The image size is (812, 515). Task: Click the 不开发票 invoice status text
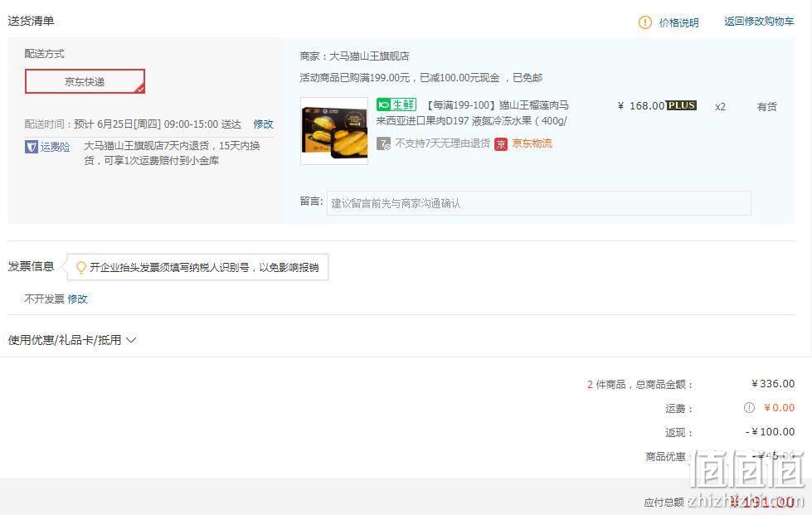click(45, 299)
